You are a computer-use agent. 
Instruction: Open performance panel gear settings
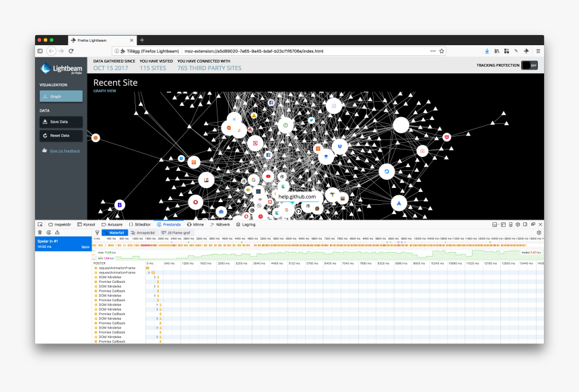tap(539, 233)
